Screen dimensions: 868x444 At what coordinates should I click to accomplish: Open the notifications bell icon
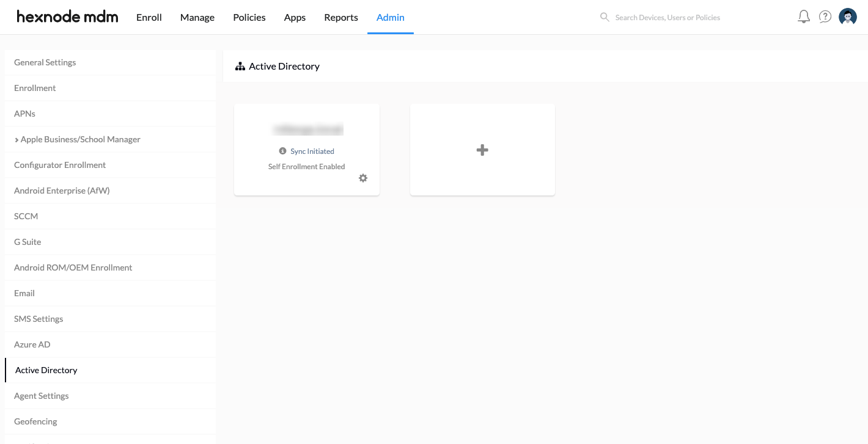[804, 17]
